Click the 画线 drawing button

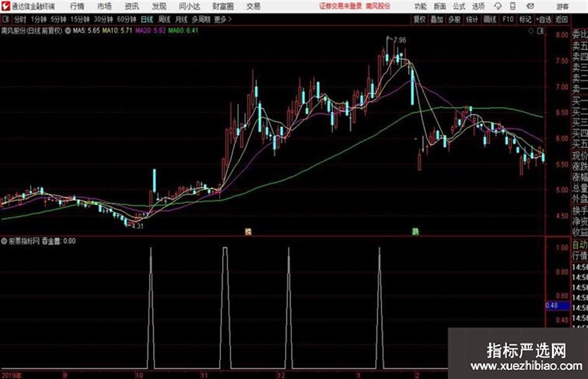pyautogui.click(x=490, y=19)
